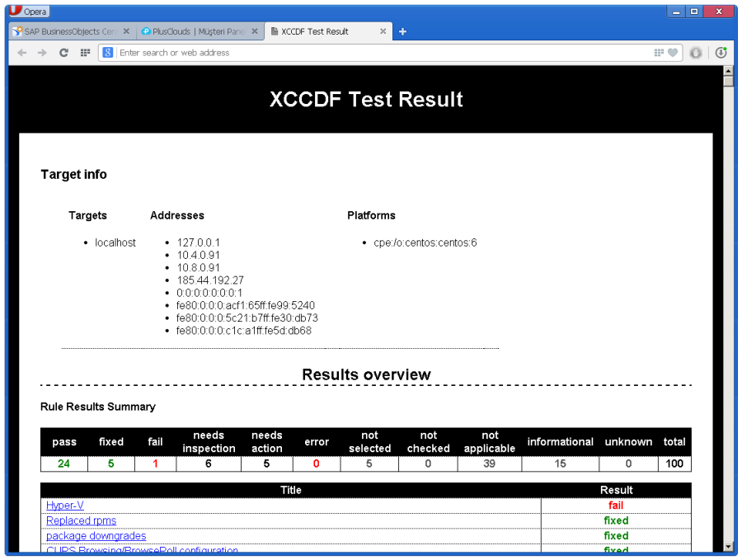Open the Hyper-V rule link

[x=65, y=506]
